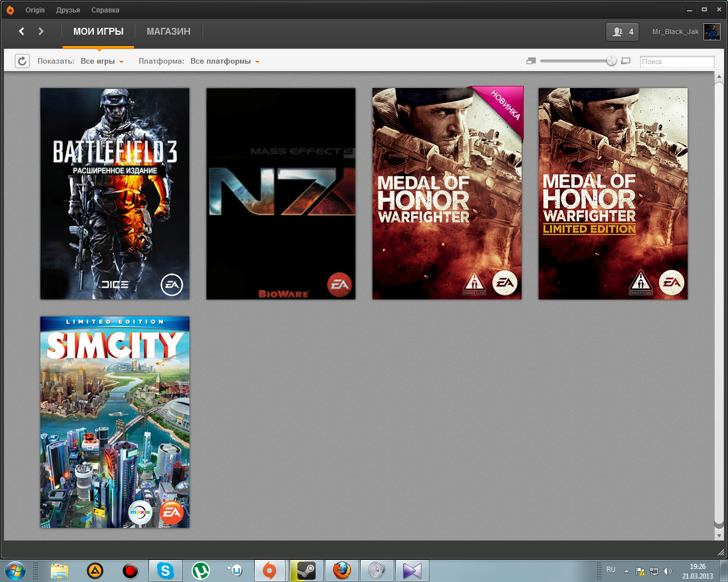Select the Mass Effect 3 N7 cover
The image size is (728, 582).
[281, 194]
